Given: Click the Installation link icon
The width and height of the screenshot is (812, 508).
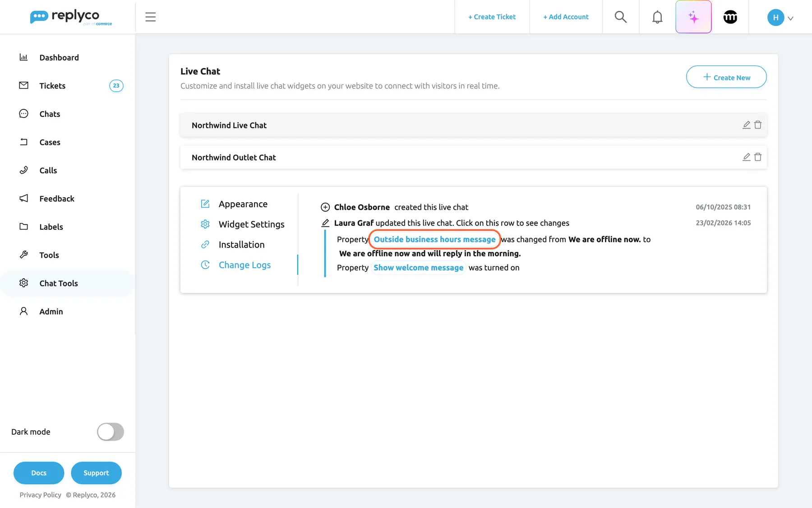Looking at the screenshot, I should tap(205, 244).
